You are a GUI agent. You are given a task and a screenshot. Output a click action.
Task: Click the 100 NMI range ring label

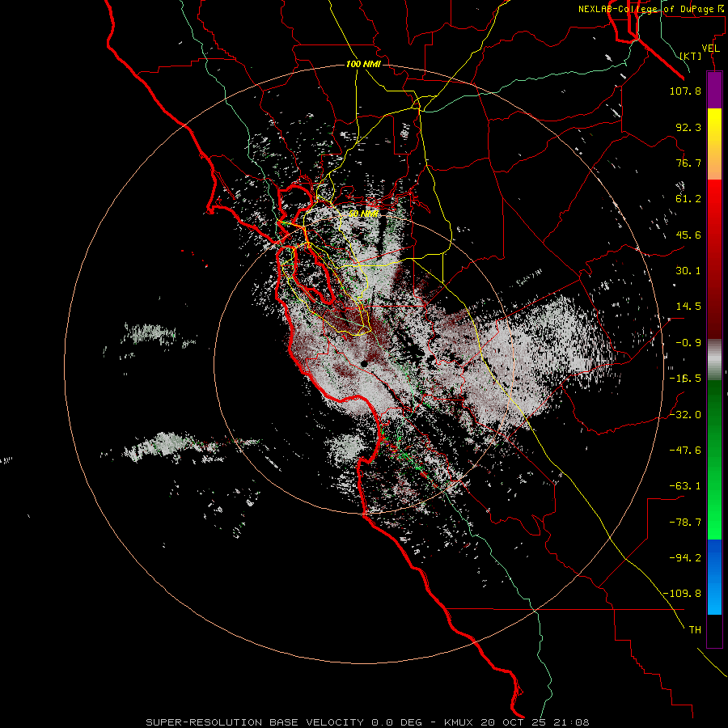(x=363, y=64)
